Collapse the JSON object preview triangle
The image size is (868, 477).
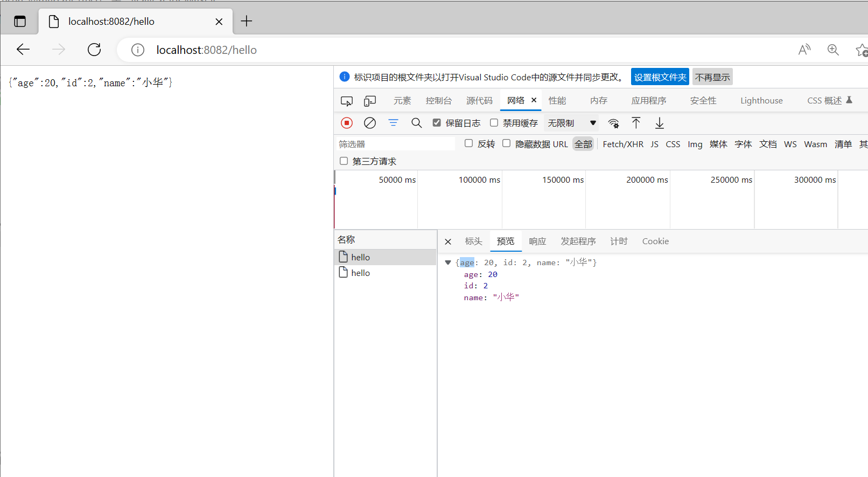pos(448,262)
